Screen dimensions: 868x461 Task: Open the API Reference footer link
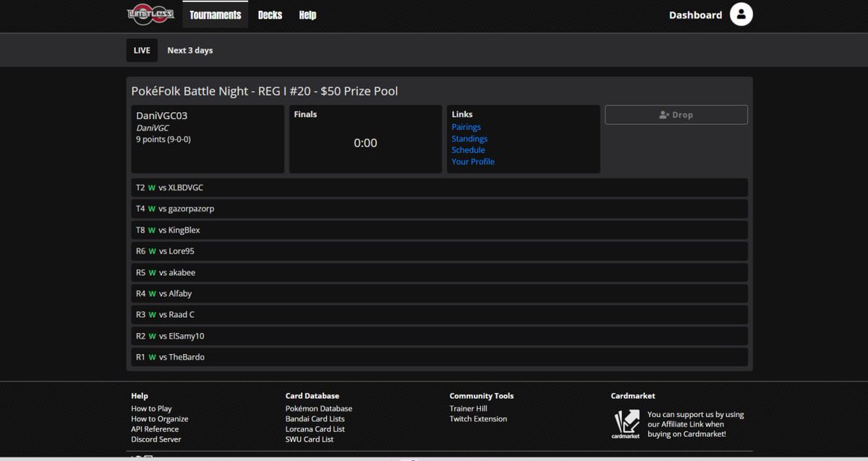point(155,429)
